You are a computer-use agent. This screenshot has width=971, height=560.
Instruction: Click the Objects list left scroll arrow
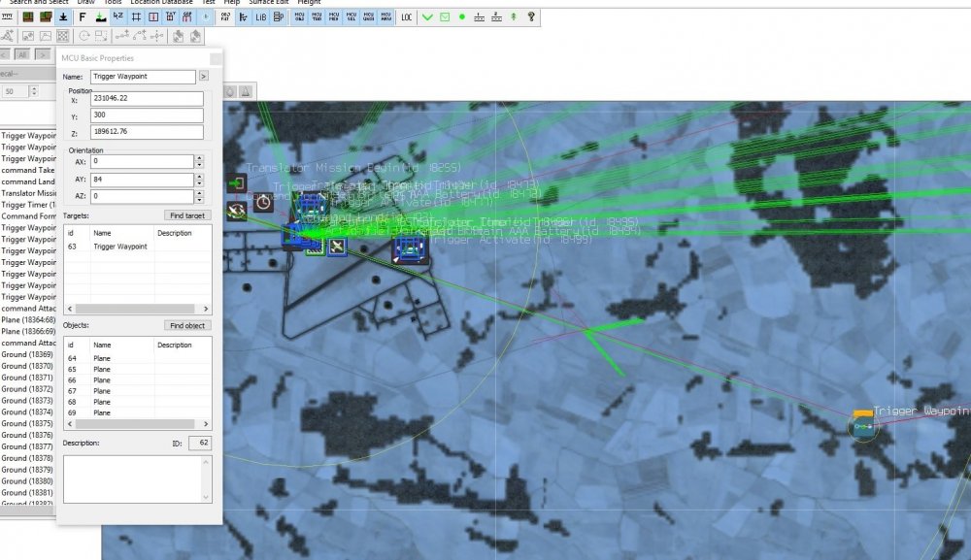click(x=70, y=424)
